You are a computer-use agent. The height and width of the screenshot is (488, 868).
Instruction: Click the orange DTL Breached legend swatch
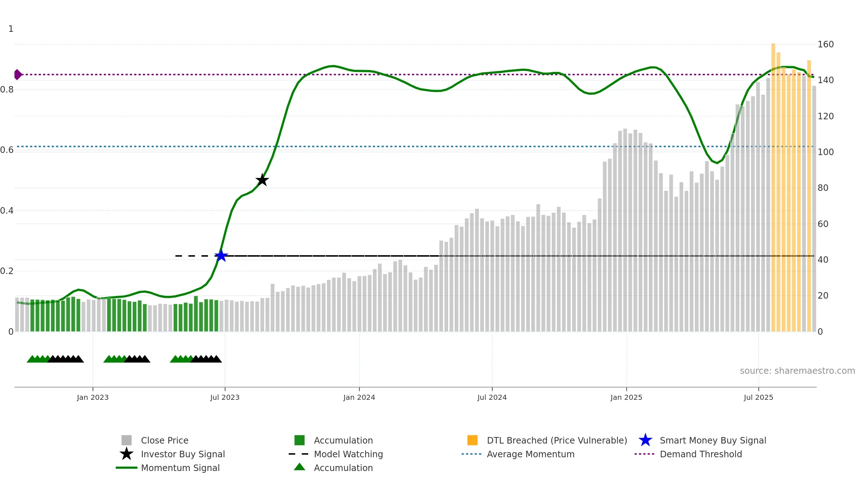(x=472, y=440)
